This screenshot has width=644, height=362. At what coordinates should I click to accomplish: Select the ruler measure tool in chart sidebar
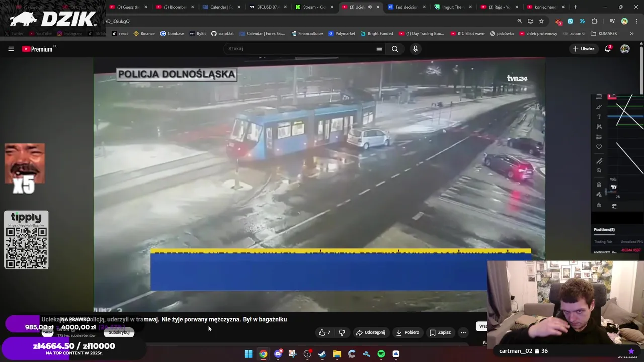coord(599,161)
